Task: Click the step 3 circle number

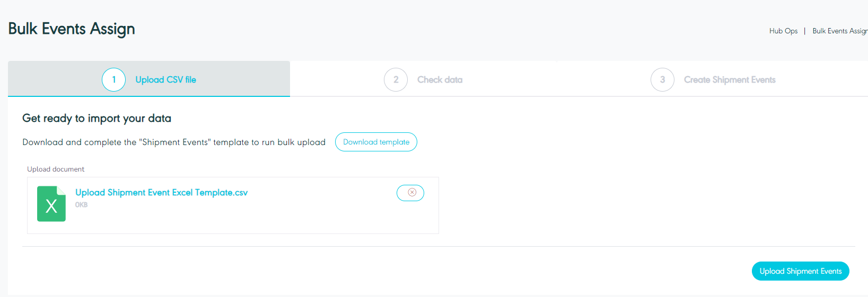Action: [662, 80]
